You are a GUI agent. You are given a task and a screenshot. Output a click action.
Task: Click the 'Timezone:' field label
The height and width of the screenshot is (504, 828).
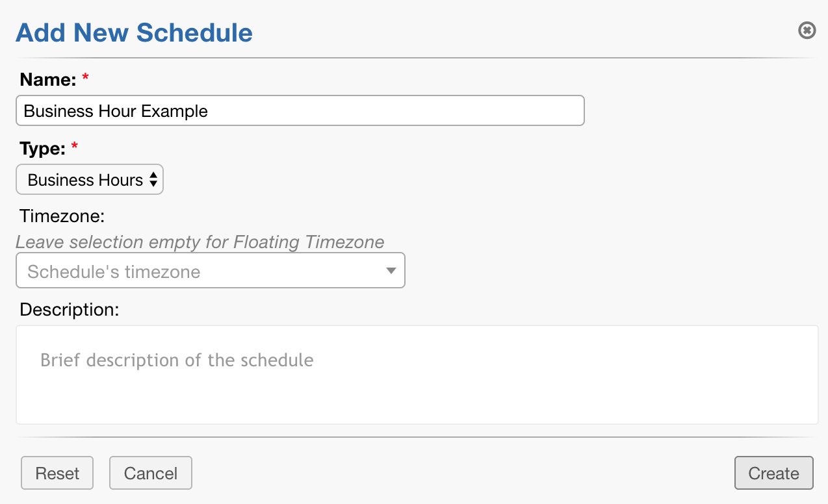[x=62, y=216]
